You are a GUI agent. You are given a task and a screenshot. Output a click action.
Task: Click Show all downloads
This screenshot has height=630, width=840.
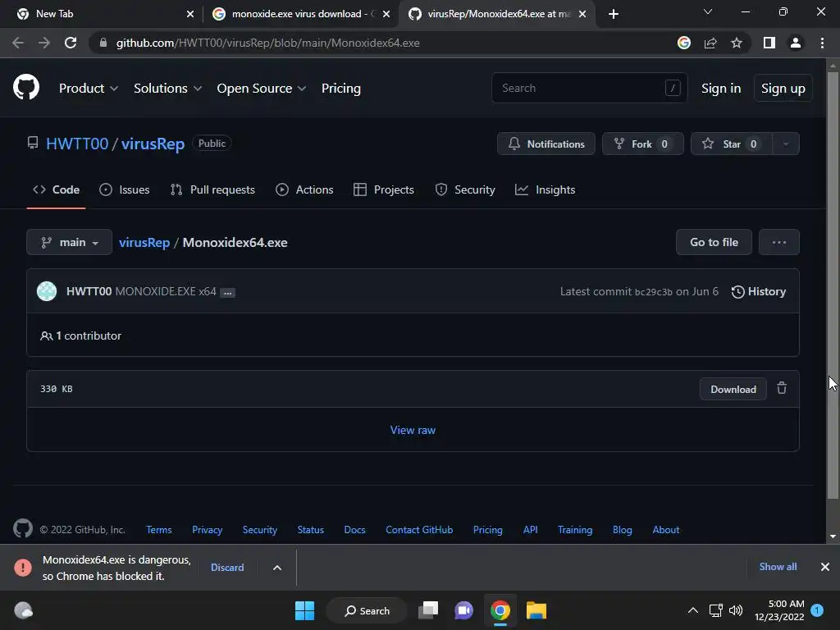click(778, 567)
